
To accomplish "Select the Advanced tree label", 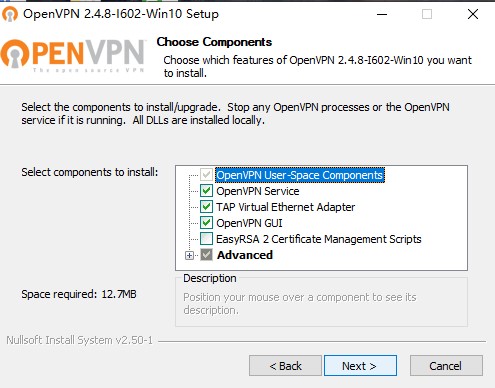I will pyautogui.click(x=245, y=255).
